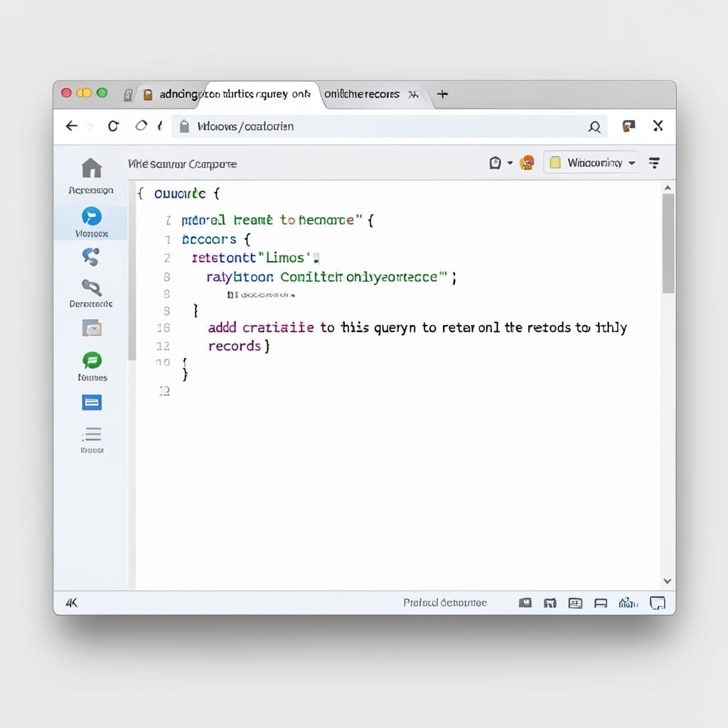
Task: Click the orange extension icon beside the address bar
Action: click(x=628, y=126)
